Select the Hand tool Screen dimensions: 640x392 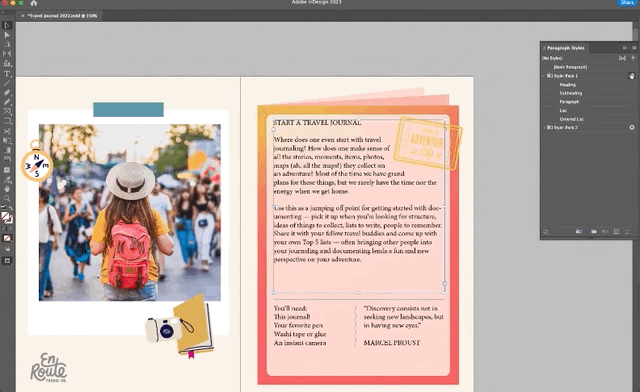click(x=7, y=189)
